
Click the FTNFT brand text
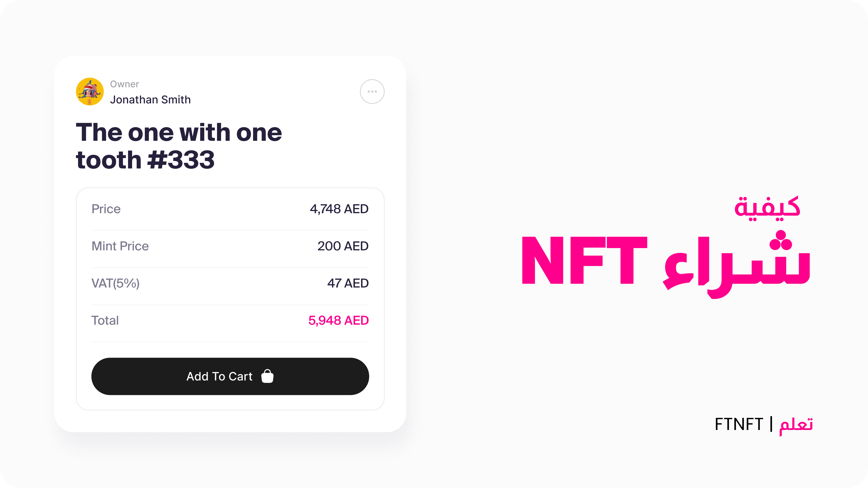pos(739,424)
